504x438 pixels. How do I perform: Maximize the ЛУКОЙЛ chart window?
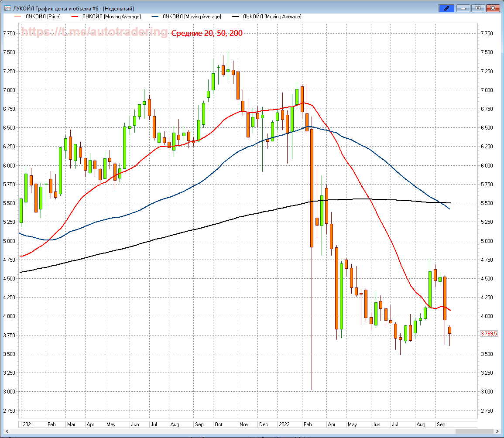click(478, 8)
